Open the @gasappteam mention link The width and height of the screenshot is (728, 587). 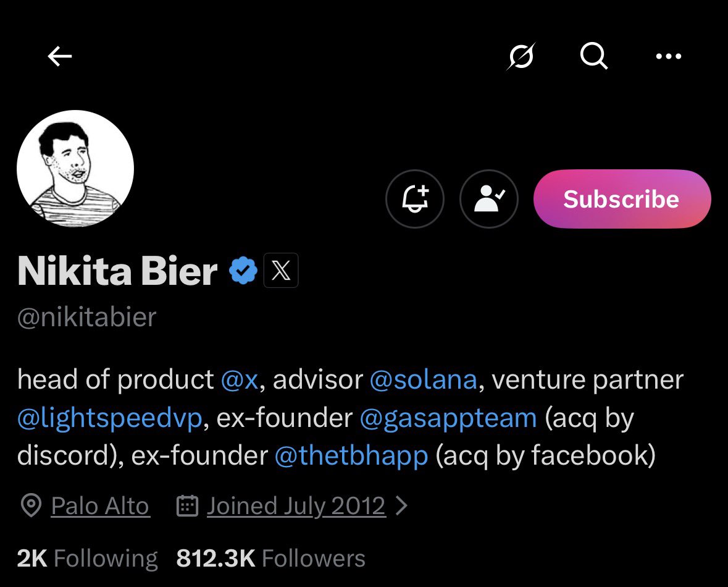coord(448,418)
